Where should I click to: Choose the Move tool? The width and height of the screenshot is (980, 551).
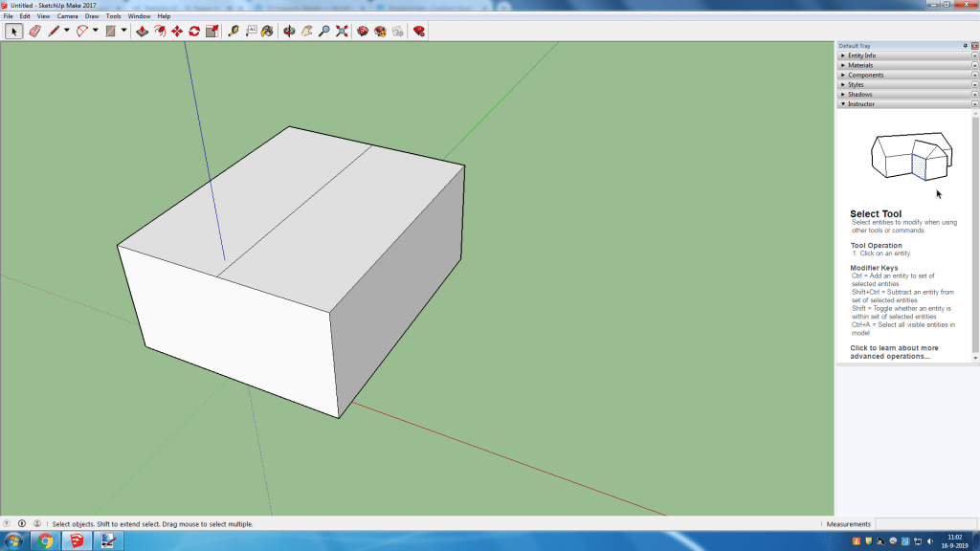[x=177, y=32]
